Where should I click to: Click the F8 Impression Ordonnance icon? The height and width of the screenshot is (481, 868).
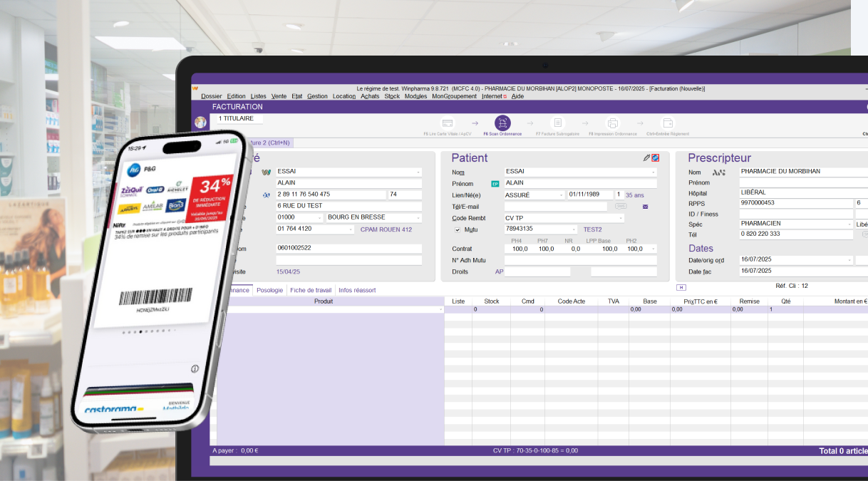pos(612,123)
